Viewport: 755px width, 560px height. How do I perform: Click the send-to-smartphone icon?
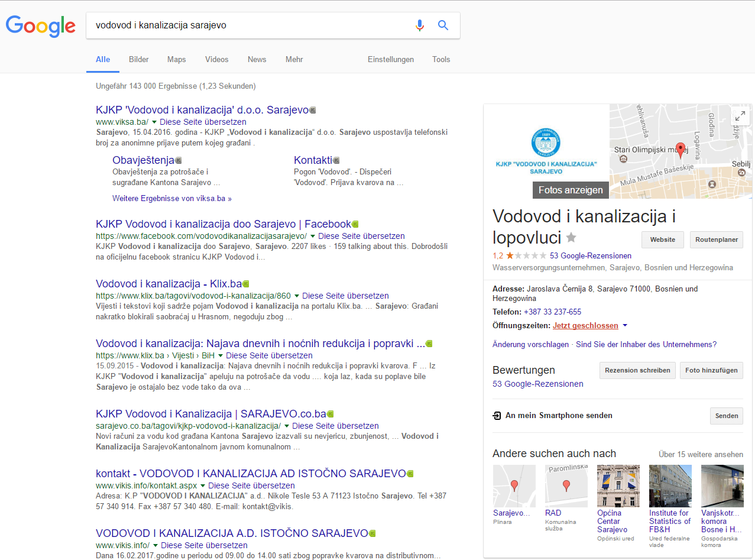(x=497, y=416)
